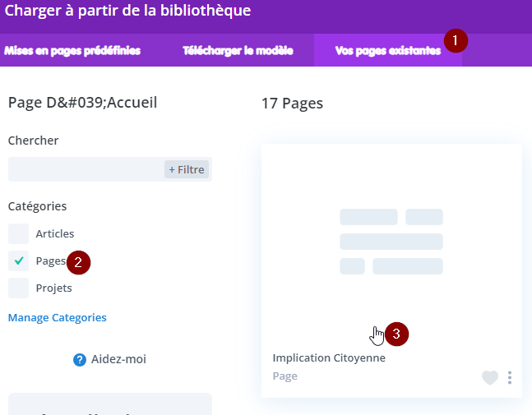Click the red number 3 badge
The width and height of the screenshot is (532, 415).
pos(396,334)
